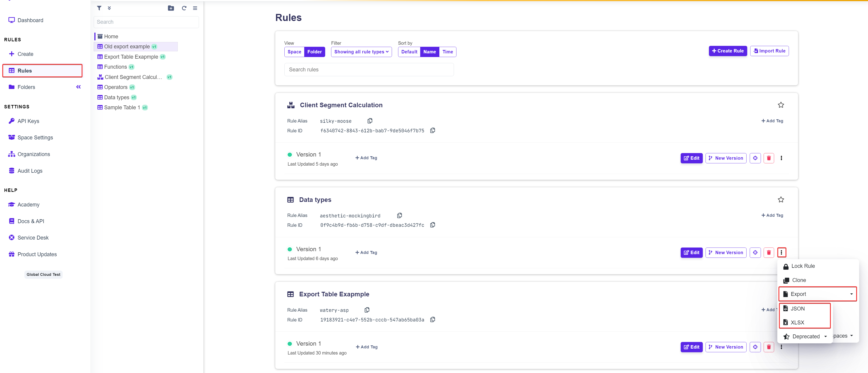Screen dimensions: 868x373
Task: Switch View to Space
Action: click(x=294, y=52)
